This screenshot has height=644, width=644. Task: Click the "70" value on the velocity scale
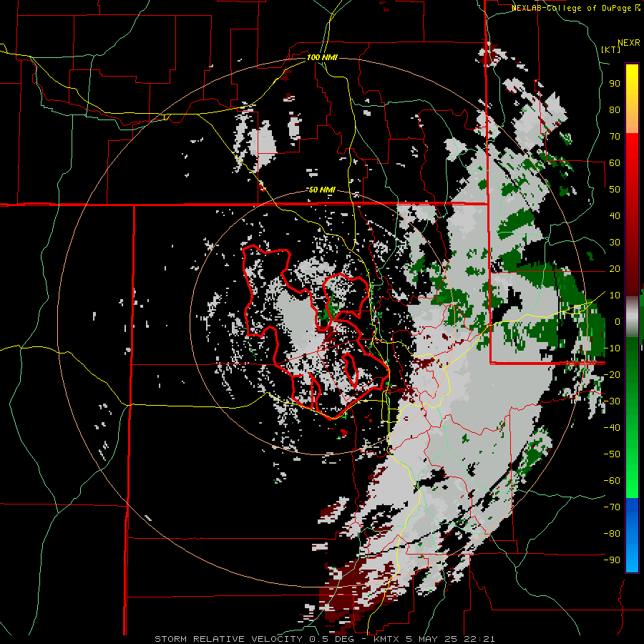coord(615,137)
